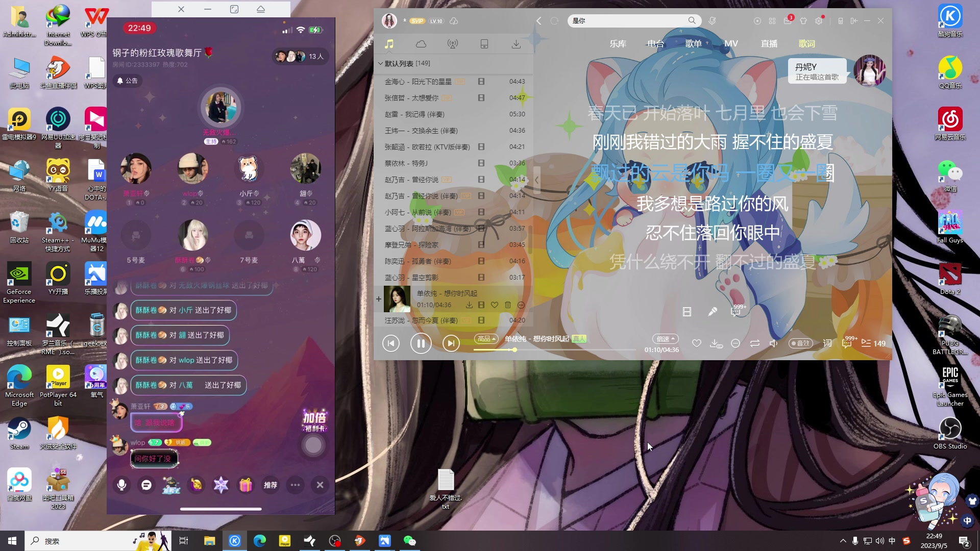Click VIP download icon in player bar
This screenshot has height=551, width=980.
coord(716,343)
